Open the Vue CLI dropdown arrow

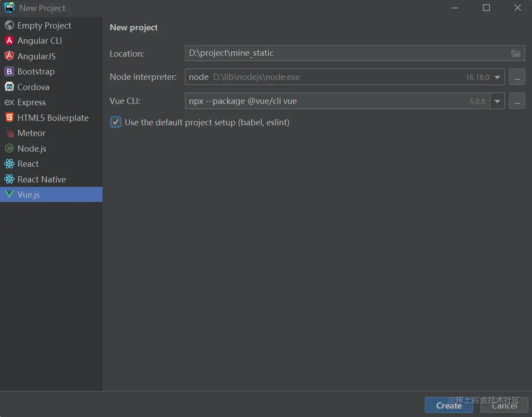[497, 101]
